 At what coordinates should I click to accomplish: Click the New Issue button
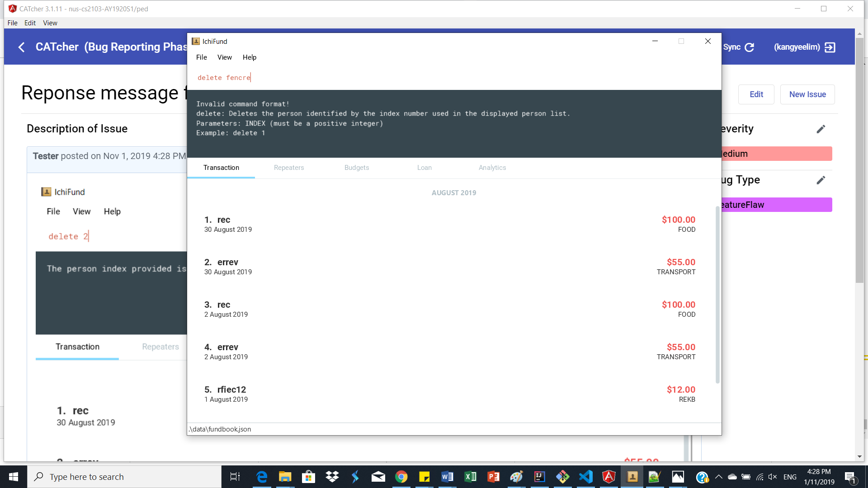[x=807, y=94]
